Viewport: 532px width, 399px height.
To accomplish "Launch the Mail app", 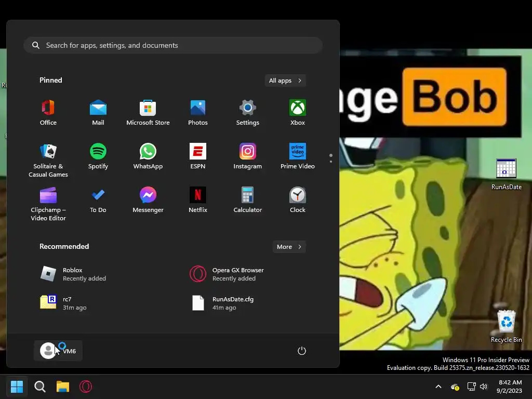I will tap(98, 113).
